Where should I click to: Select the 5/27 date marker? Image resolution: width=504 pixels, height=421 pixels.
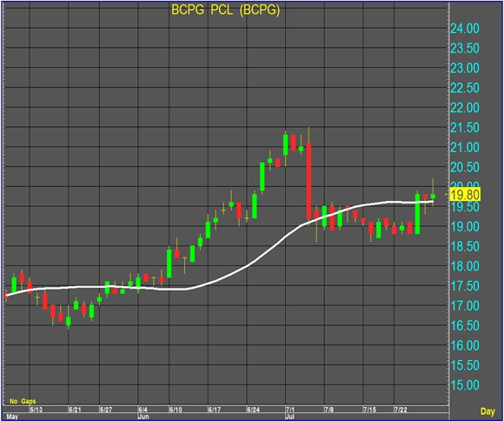click(106, 410)
